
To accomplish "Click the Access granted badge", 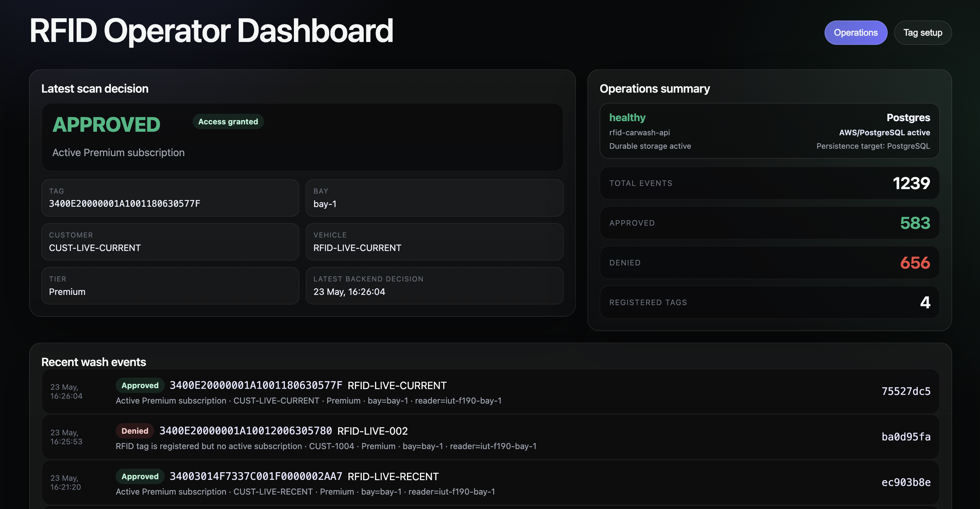I will [x=228, y=122].
